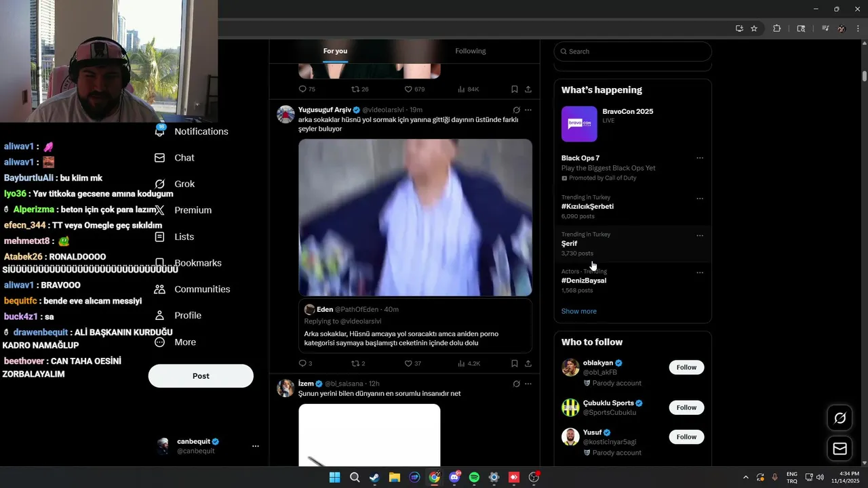Open the #KızılcıkŞerbeti trending topic
Image resolution: width=868 pixels, height=488 pixels.
587,206
